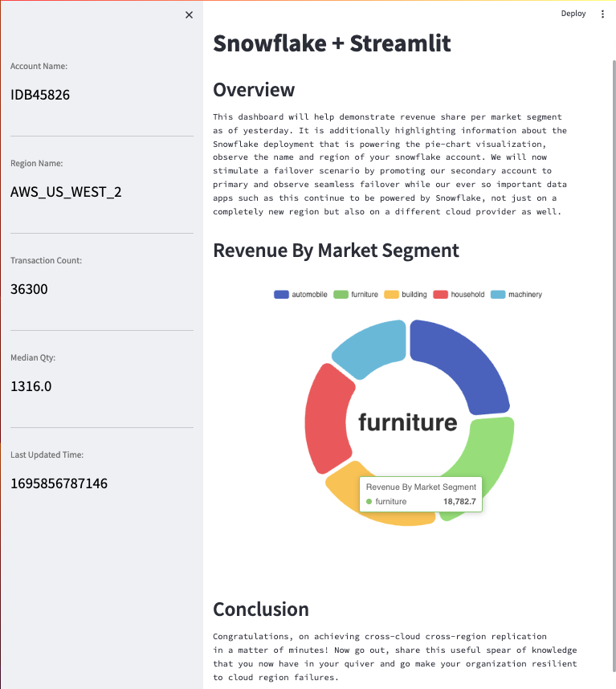Viewport: 616px width, 689px height.
Task: Click the blue automobile legend swatch
Action: coord(281,295)
